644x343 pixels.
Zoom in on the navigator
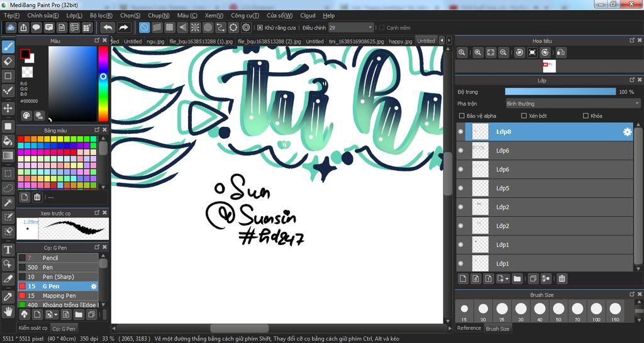pyautogui.click(x=478, y=53)
